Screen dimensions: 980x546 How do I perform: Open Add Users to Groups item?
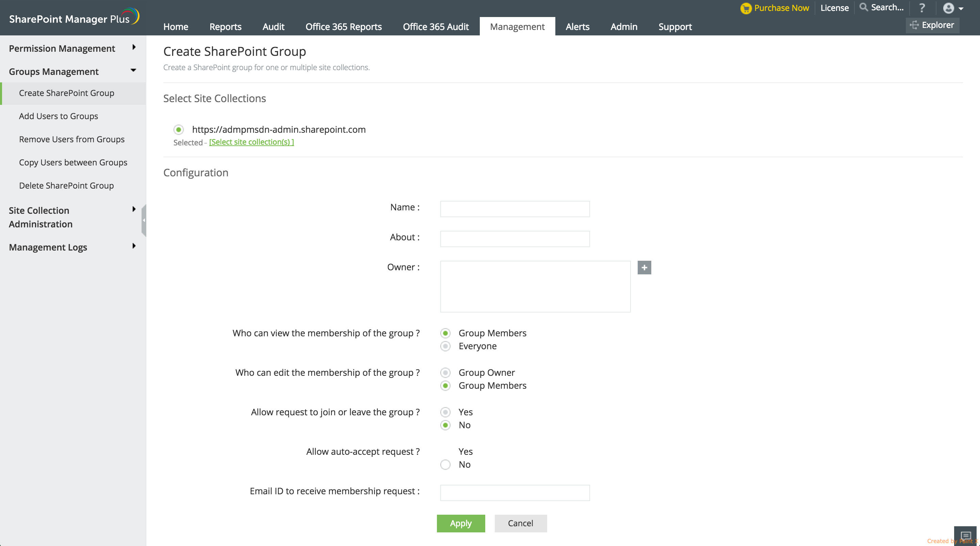click(x=59, y=116)
